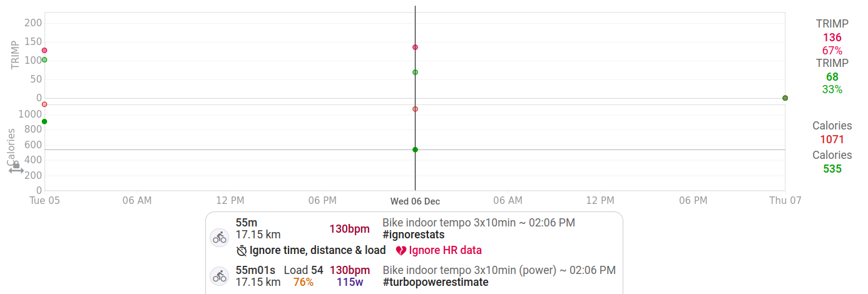Click the Ignore HR data label
The image size is (868, 294).
(x=446, y=251)
